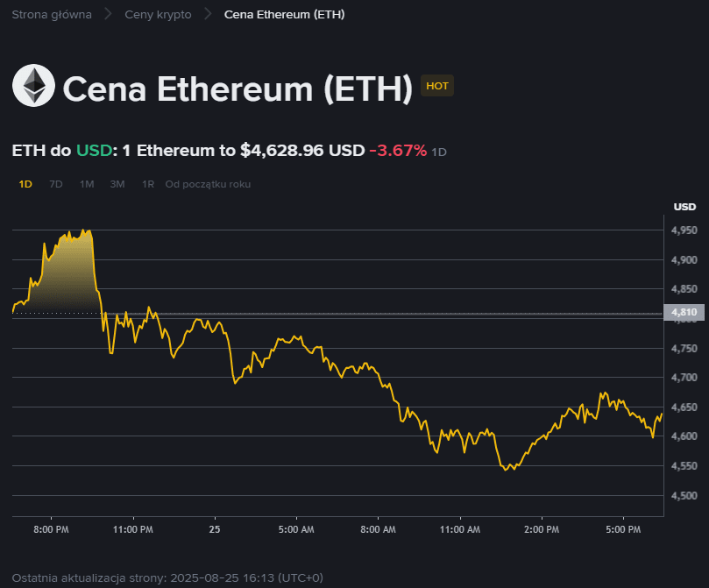Click the chevron before Cena Ethereum (ETH)
Image resolution: width=709 pixels, height=588 pixels.
point(207,14)
